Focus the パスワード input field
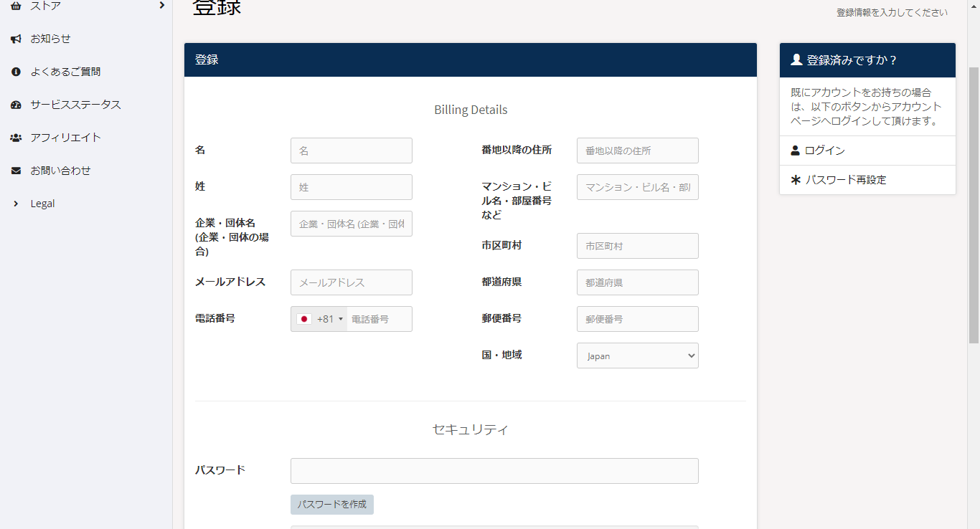This screenshot has width=980, height=529. (494, 471)
